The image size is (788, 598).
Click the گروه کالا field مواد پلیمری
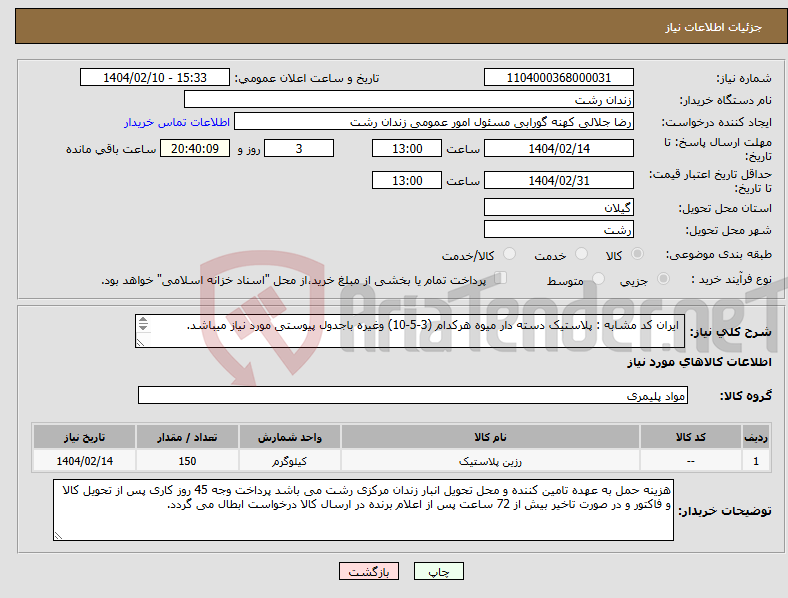(413, 395)
